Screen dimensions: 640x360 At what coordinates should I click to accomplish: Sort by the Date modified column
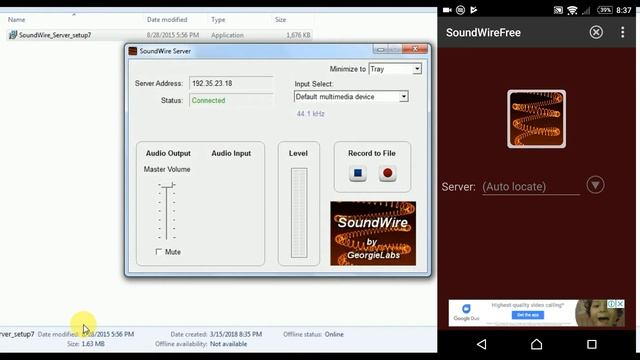167,20
